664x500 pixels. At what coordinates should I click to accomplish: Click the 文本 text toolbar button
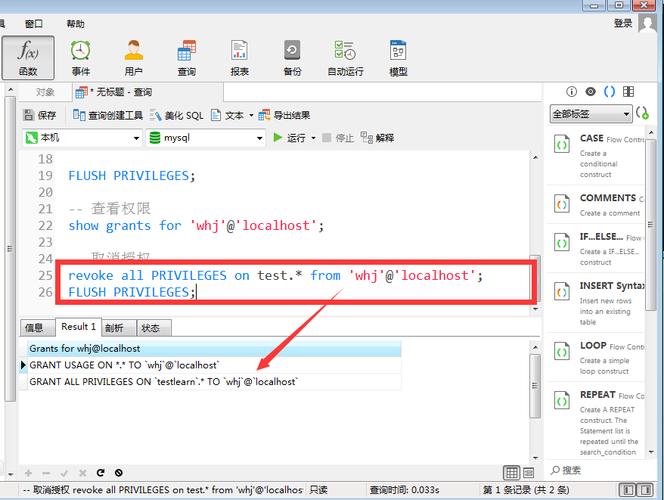tap(227, 115)
